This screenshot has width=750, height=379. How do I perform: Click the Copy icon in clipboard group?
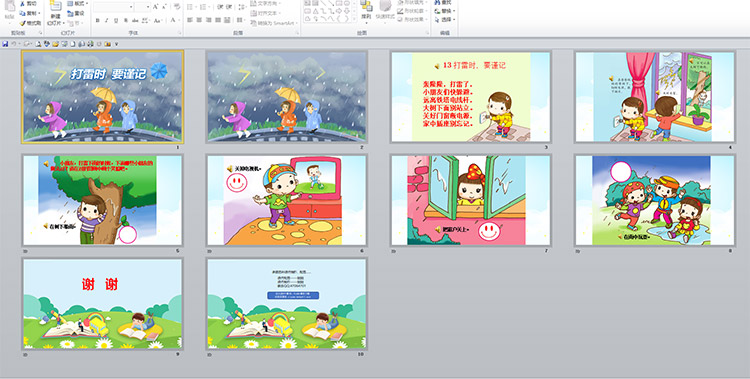point(22,13)
